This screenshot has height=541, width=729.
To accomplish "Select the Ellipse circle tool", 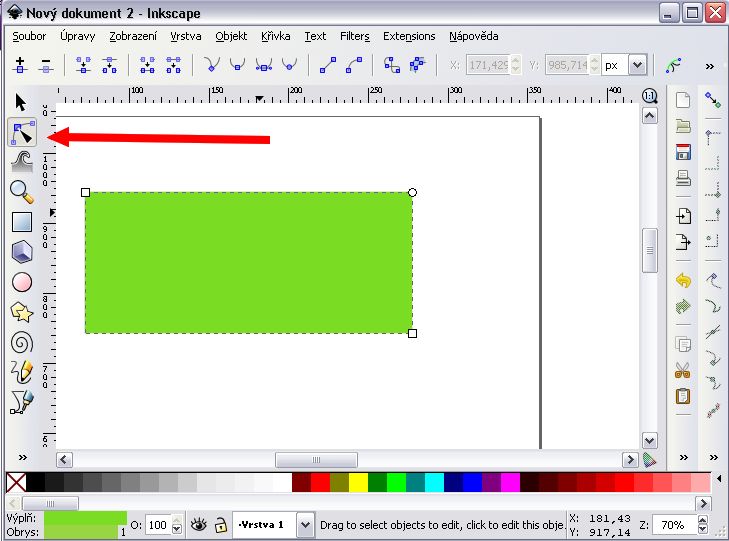I will pos(22,282).
